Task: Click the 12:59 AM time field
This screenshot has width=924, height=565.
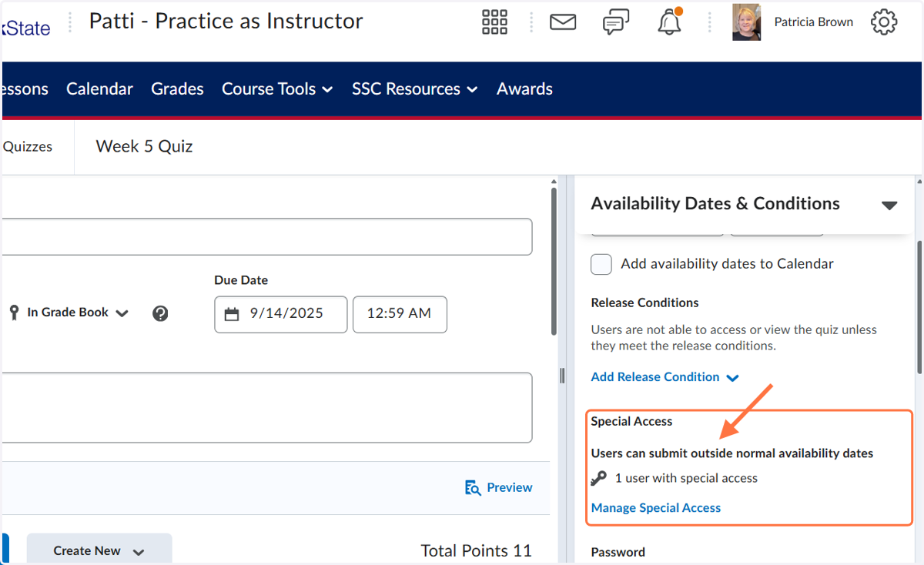Action: point(400,314)
